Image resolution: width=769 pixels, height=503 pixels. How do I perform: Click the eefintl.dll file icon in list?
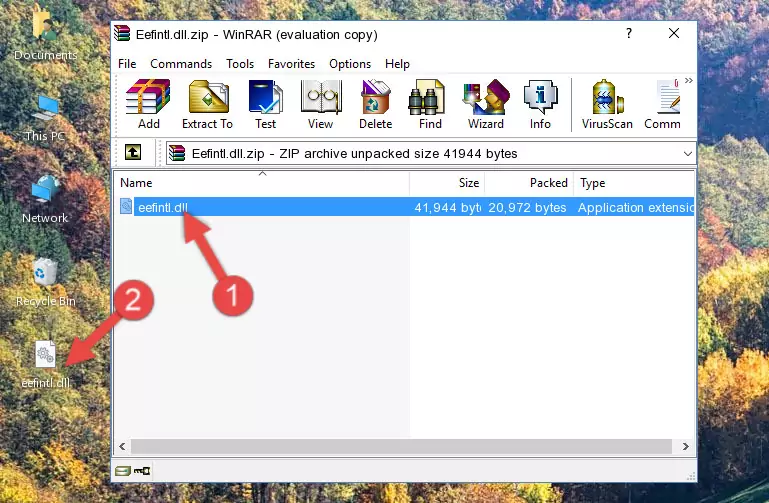coord(126,206)
